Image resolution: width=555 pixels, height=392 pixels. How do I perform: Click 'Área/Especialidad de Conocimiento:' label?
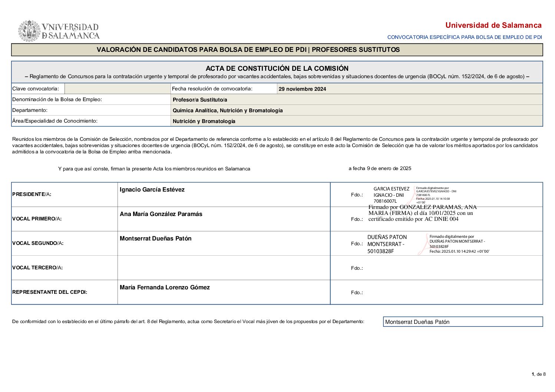point(55,121)
